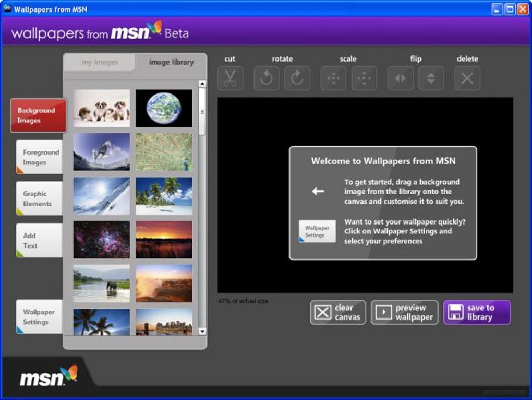The height and width of the screenshot is (400, 532).
Task: Select the puppies thumbnail
Action: 102,108
